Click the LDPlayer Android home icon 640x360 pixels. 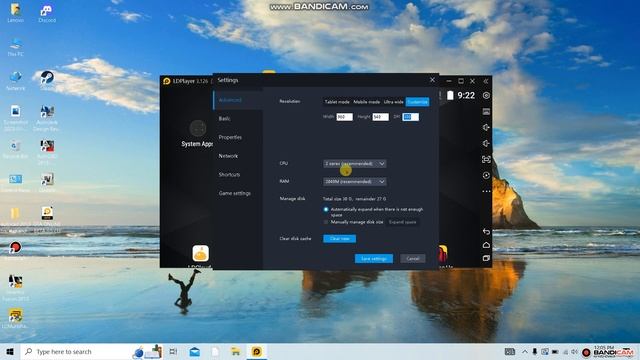[x=486, y=245]
